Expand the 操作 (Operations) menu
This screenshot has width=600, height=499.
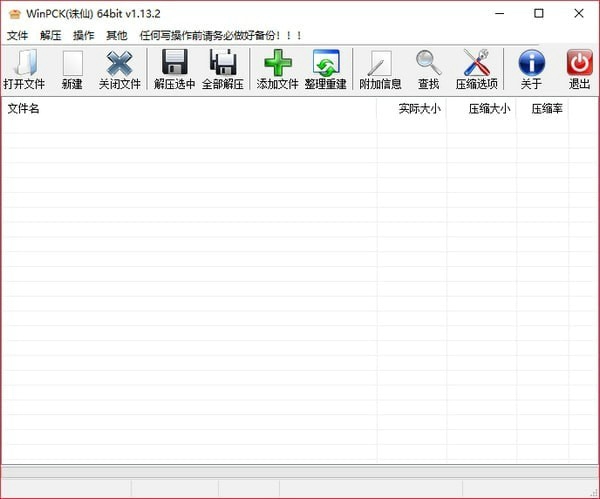coord(84,35)
